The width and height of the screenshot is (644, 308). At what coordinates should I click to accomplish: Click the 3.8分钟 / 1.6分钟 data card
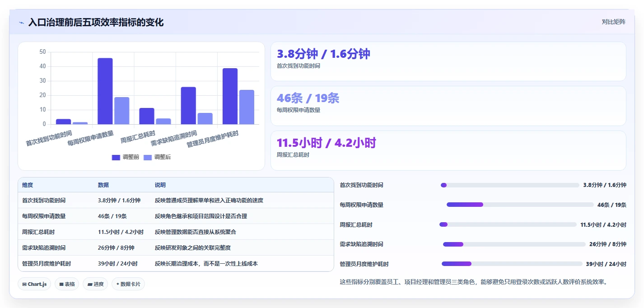448,61
